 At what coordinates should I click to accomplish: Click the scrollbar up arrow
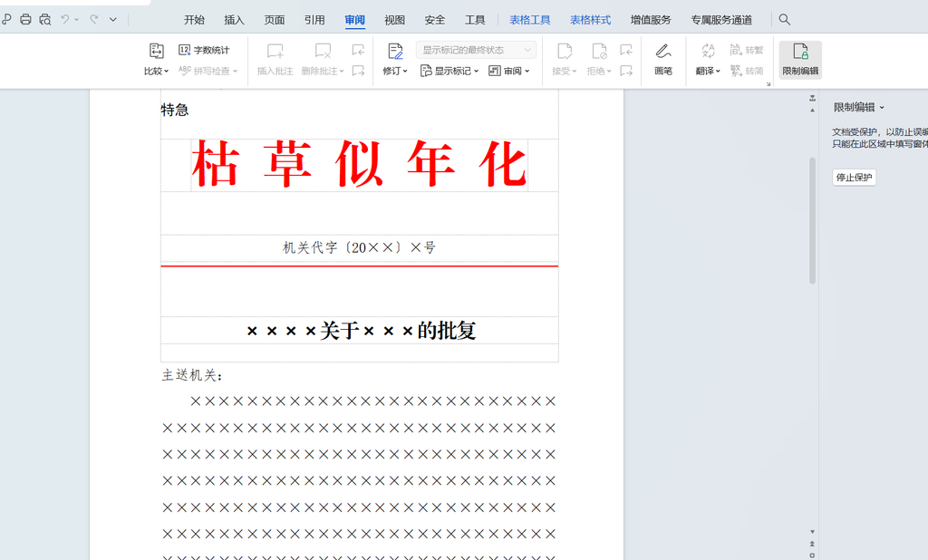tap(813, 111)
